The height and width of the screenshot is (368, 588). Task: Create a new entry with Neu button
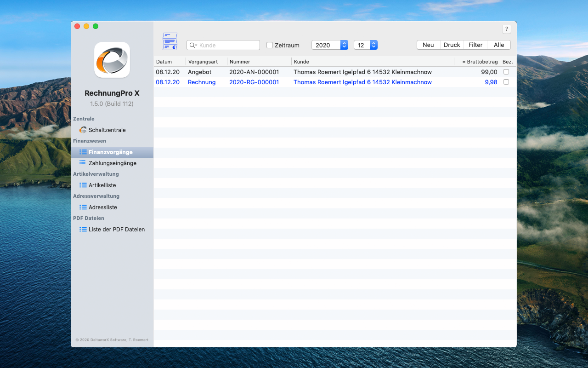(428, 45)
